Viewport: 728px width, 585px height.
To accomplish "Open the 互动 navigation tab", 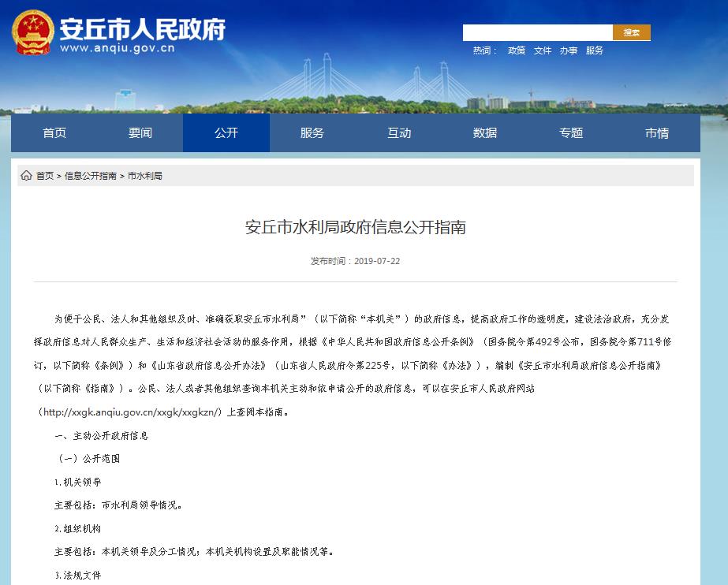I will [x=399, y=133].
